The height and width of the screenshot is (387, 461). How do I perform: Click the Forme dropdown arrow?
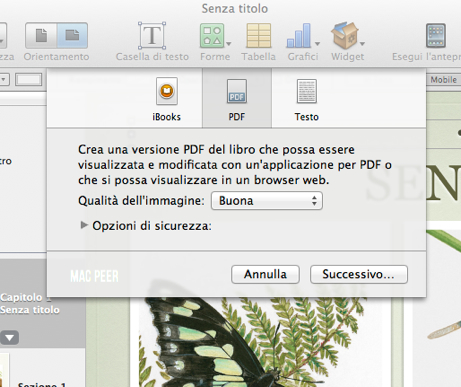(x=228, y=44)
